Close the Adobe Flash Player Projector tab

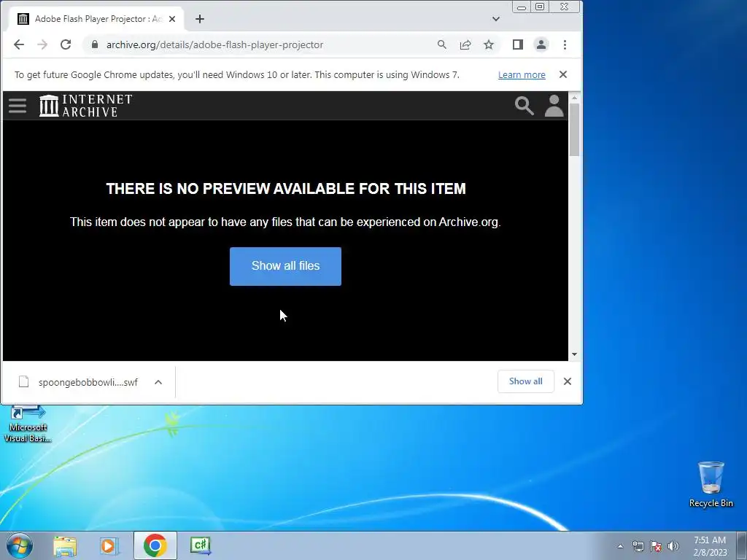[x=172, y=19]
